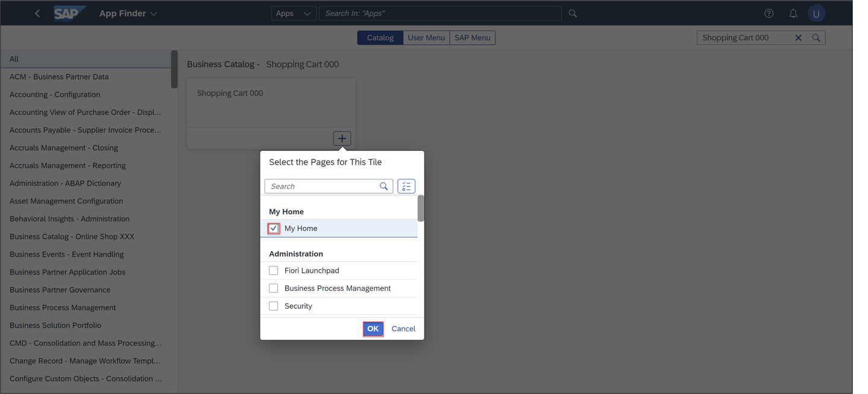The height and width of the screenshot is (394, 868).
Task: Select CMD - Consolidation and Mass Processing
Action: tap(86, 343)
